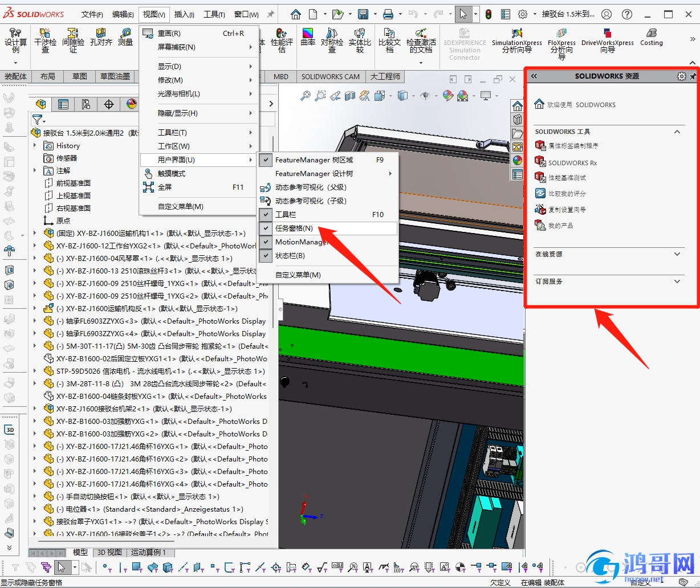Image resolution: width=700 pixels, height=588 pixels.
Task: Click the Home icon in the title bar
Action: coord(295,14)
